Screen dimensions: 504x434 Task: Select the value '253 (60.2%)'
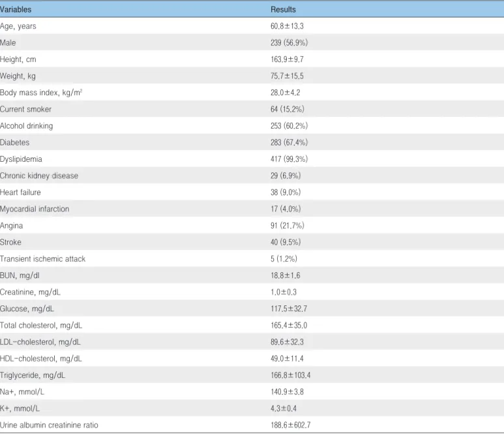pos(289,126)
